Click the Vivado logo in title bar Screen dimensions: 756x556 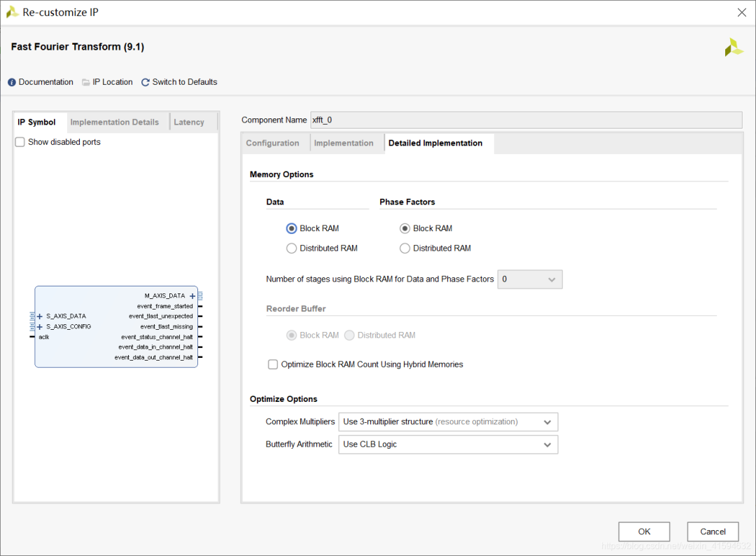click(x=12, y=13)
